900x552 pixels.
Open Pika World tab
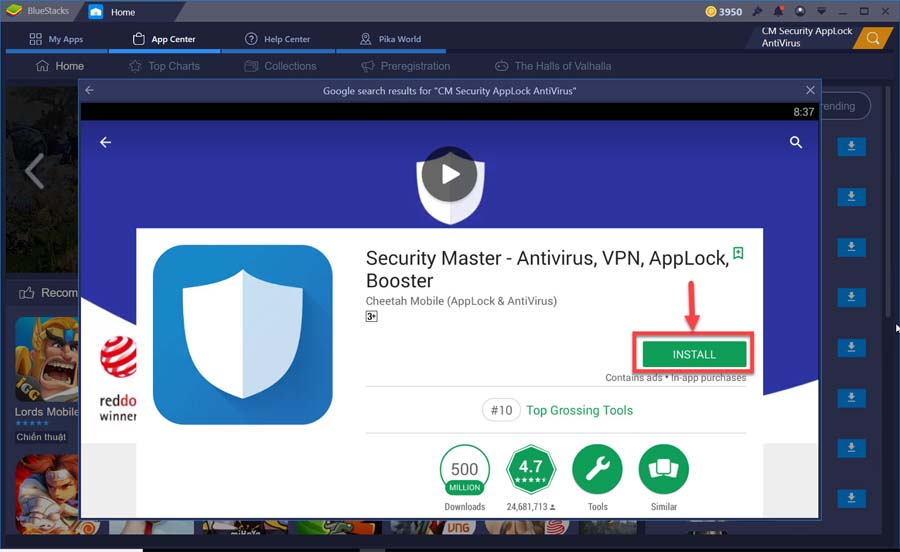pyautogui.click(x=390, y=39)
